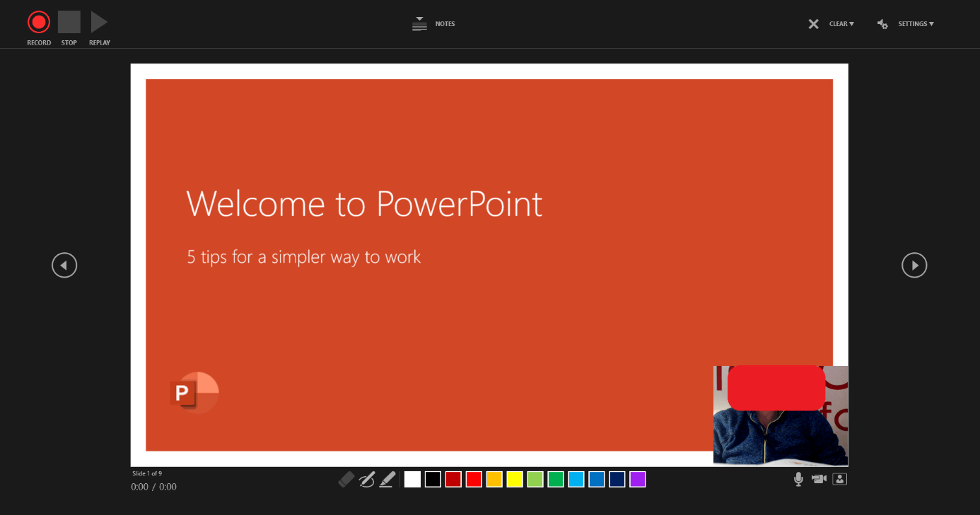Screen dimensions: 980x515
Task: Pick the blue ink color
Action: point(597,480)
